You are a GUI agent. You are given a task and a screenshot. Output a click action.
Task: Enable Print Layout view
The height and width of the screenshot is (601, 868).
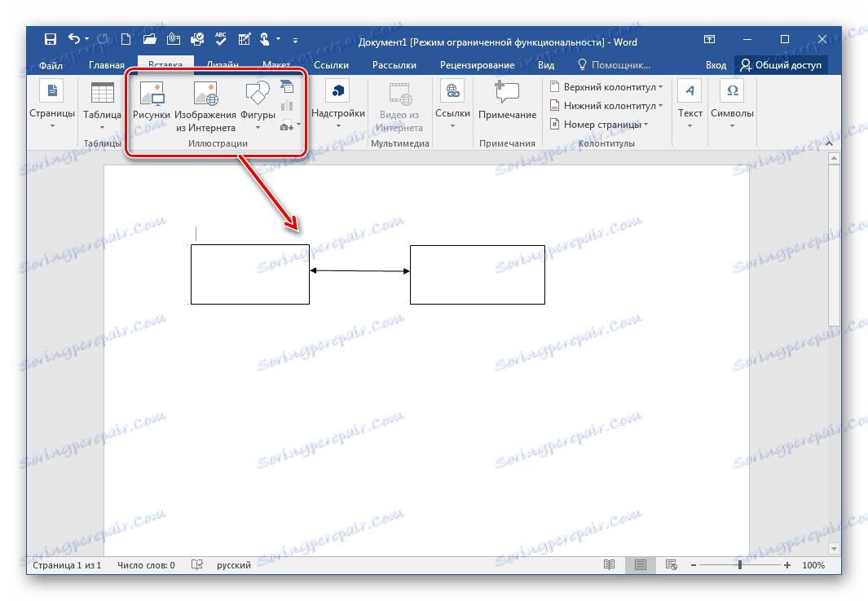[640, 564]
